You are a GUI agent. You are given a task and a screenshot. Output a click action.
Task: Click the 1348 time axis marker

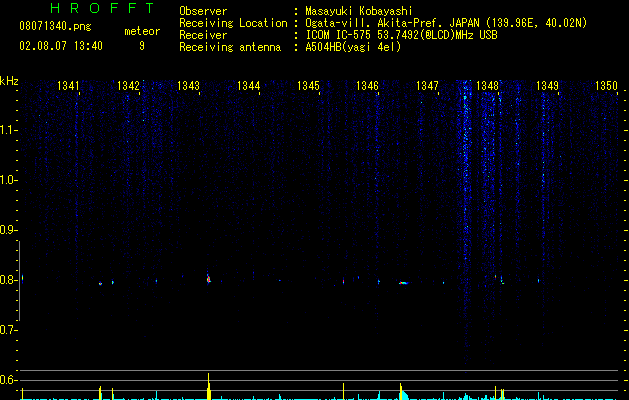(x=487, y=86)
